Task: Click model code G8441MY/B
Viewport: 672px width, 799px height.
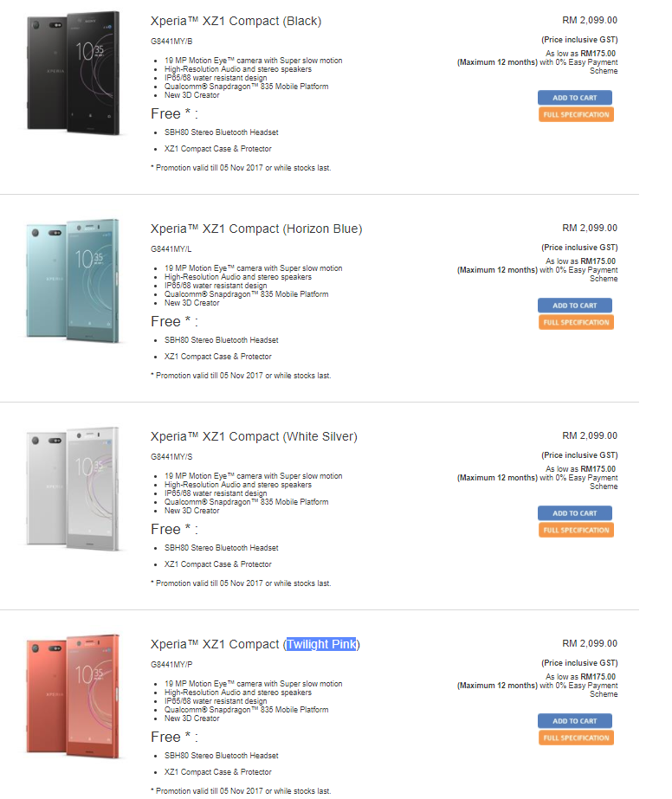Action: point(171,42)
